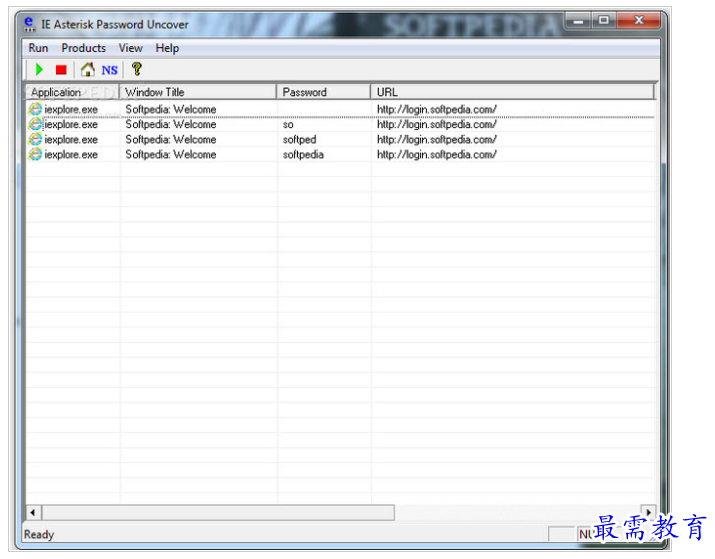Select the password cell 'so'
This screenshot has width=715, height=559.
pyautogui.click(x=288, y=124)
